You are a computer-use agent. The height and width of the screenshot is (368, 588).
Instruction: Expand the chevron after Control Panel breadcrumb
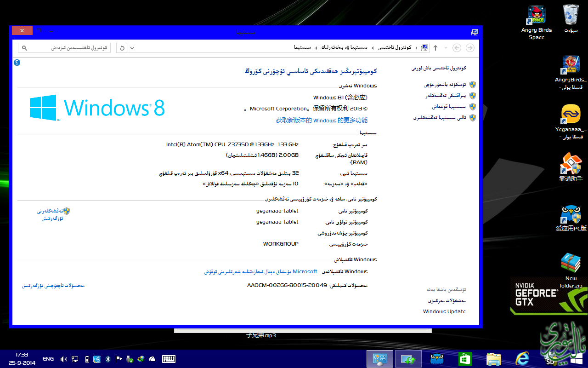click(373, 48)
